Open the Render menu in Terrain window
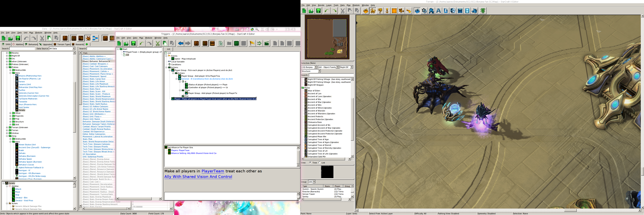The height and width of the screenshot is (215, 644). point(321,5)
